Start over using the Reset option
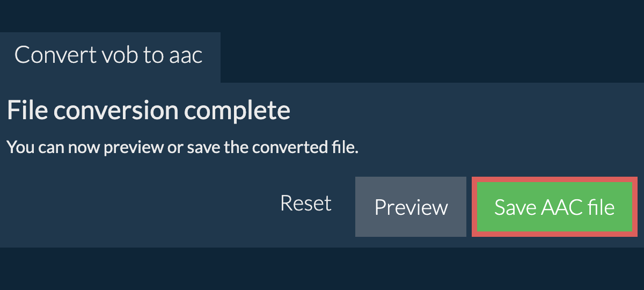The width and height of the screenshot is (644, 290). pyautogui.click(x=306, y=204)
